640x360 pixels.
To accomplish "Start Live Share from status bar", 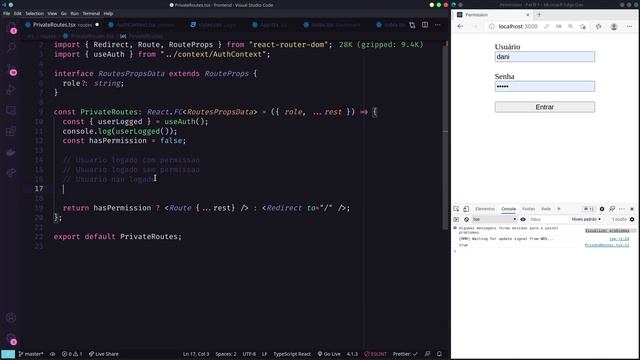I will [x=104, y=354].
